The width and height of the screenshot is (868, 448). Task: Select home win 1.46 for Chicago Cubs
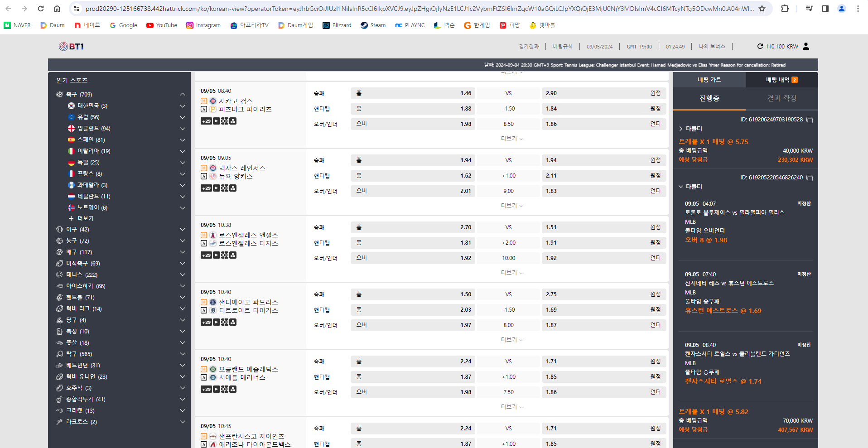[x=413, y=93]
